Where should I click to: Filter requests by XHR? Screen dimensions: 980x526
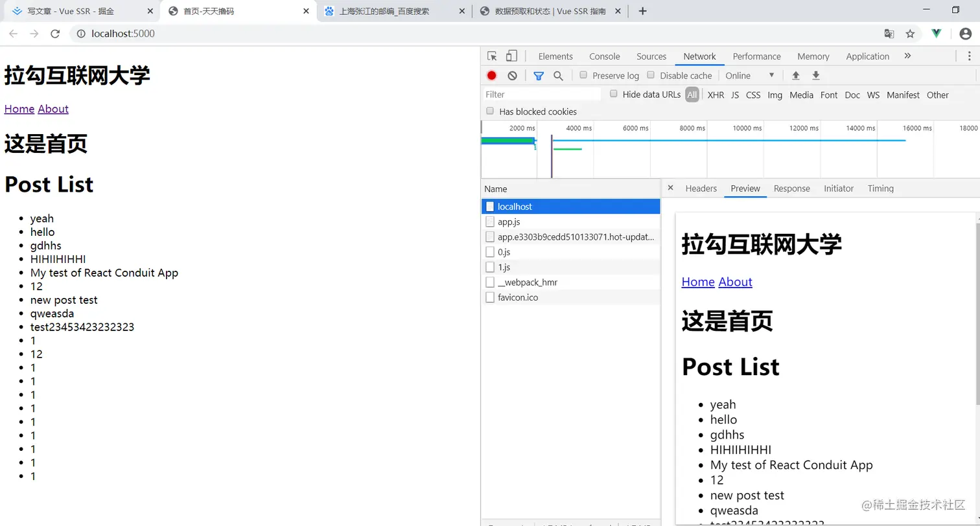point(716,95)
